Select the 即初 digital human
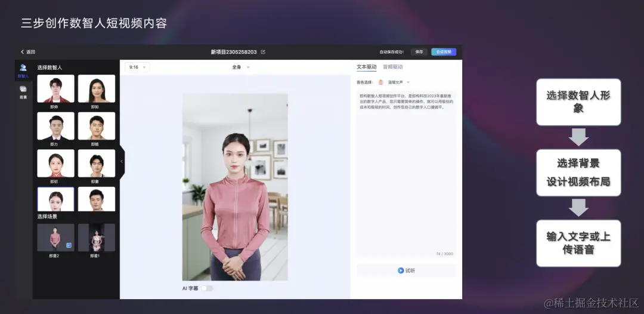Viewport: 644px width, 314px height. tap(55, 163)
